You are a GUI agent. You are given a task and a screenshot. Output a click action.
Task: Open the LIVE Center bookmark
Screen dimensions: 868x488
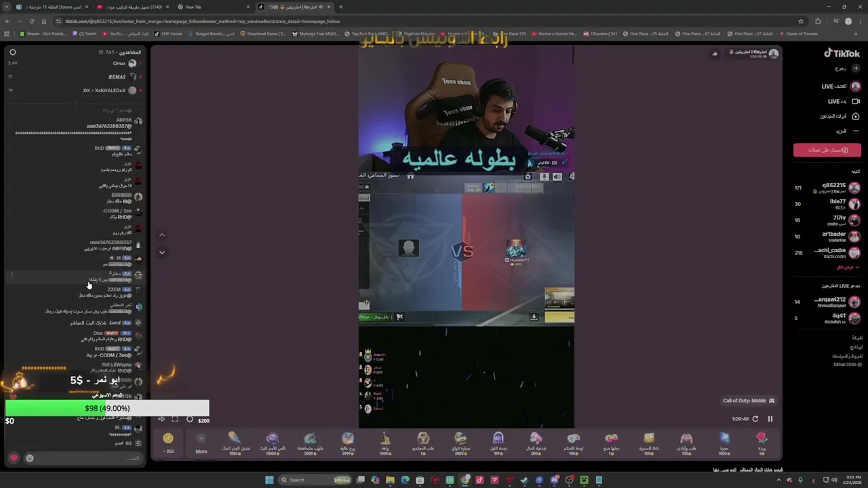168,33
